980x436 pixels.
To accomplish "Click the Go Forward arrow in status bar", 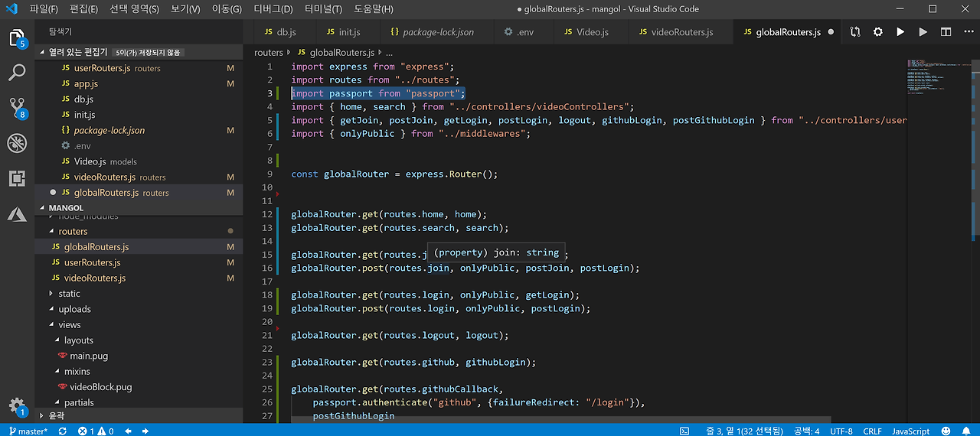I will pos(145,431).
